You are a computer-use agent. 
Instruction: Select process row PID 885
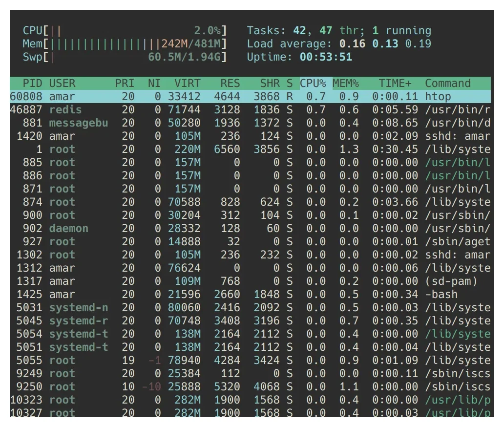[250, 162]
